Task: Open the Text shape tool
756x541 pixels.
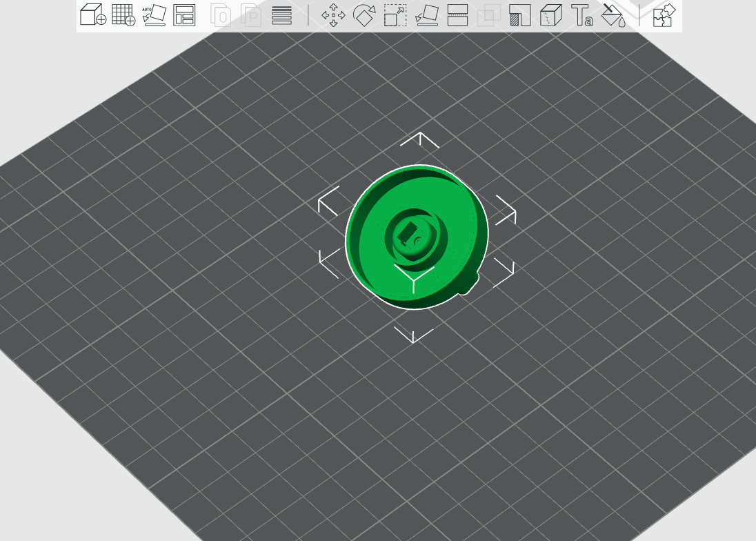Action: pos(582,15)
